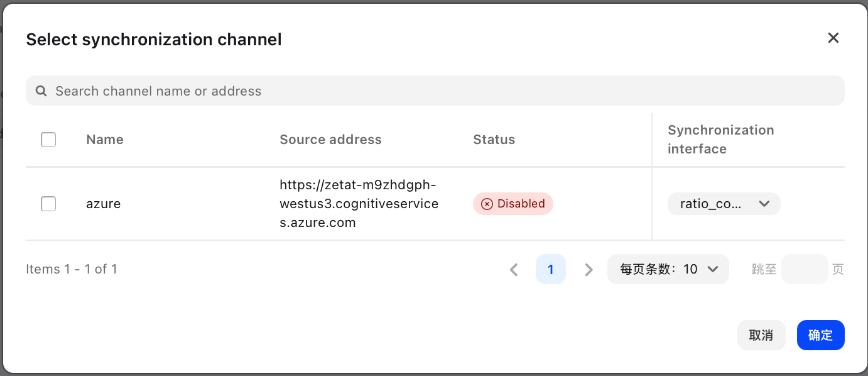Click the page size chevron icon
The width and height of the screenshot is (868, 376).
(x=713, y=269)
